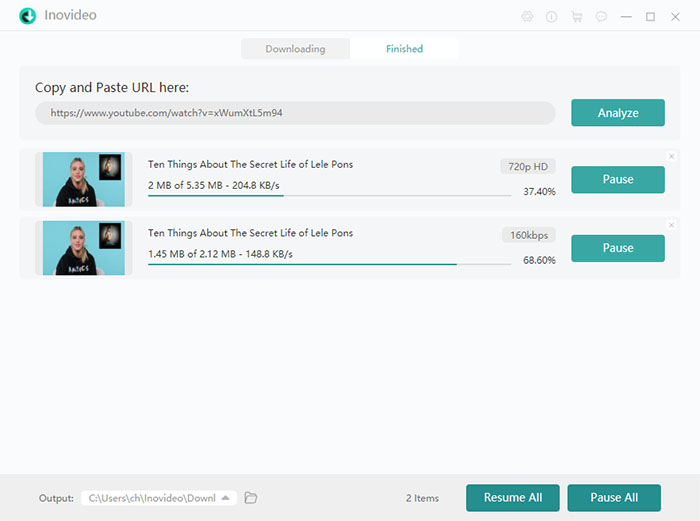Click the Inovideo app logo
Image resolution: width=700 pixels, height=521 pixels.
click(x=27, y=17)
